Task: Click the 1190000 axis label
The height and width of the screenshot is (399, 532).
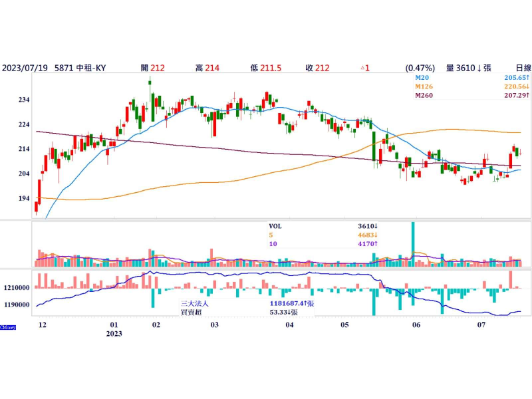Action: 17,305
